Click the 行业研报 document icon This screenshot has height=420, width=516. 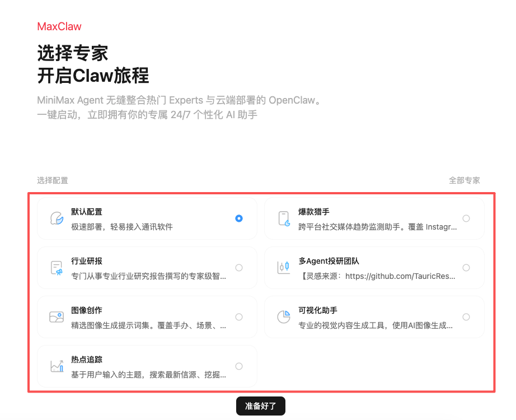coord(56,268)
